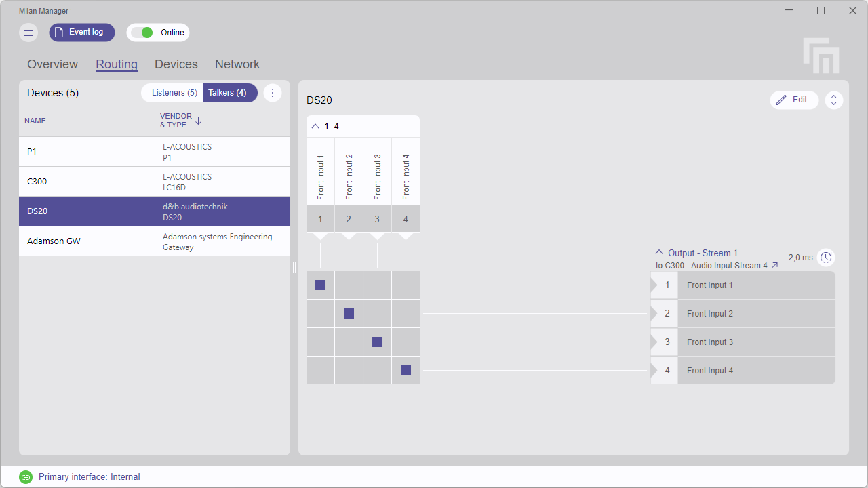Screen dimensions: 868x488
Task: Switch to the Devices tab
Action: [x=176, y=64]
